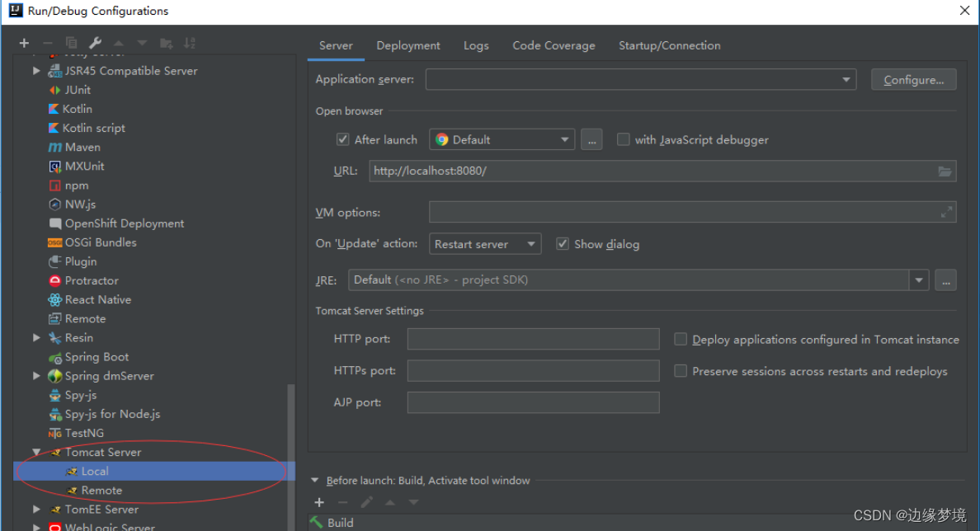Add a before launch task with plus icon

coord(319,502)
